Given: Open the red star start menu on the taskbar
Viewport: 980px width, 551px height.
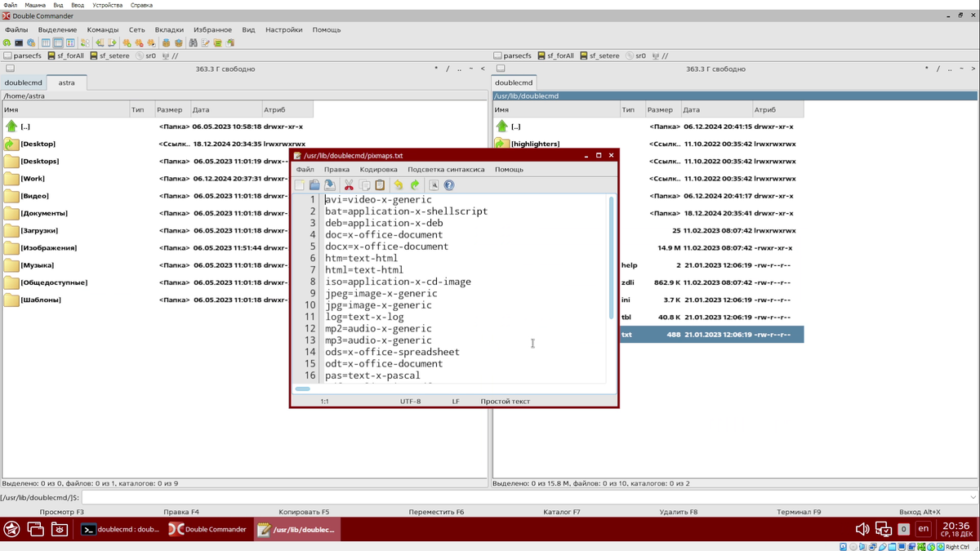Looking at the screenshot, I should point(11,529).
